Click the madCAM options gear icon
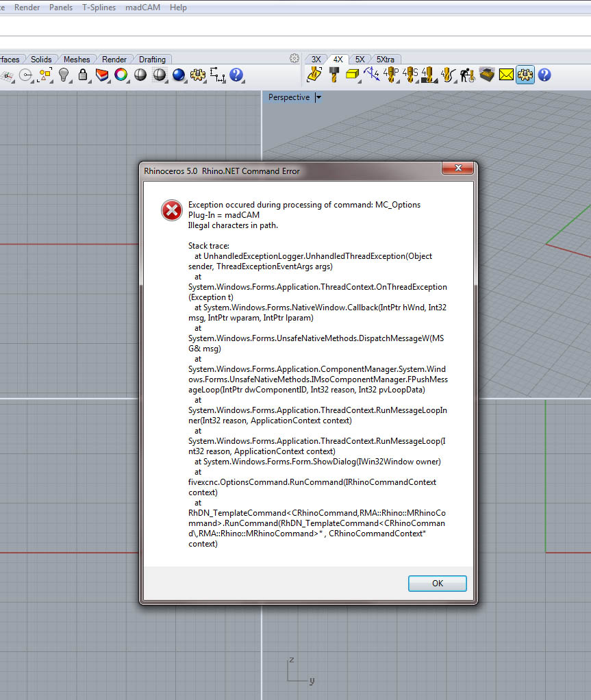 525,75
